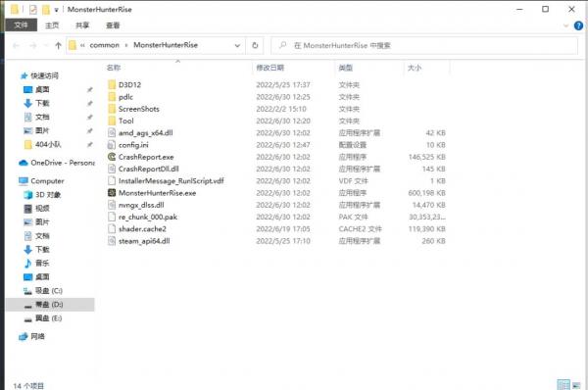Click the 146,525 KB size value
The image size is (588, 390).
point(426,157)
